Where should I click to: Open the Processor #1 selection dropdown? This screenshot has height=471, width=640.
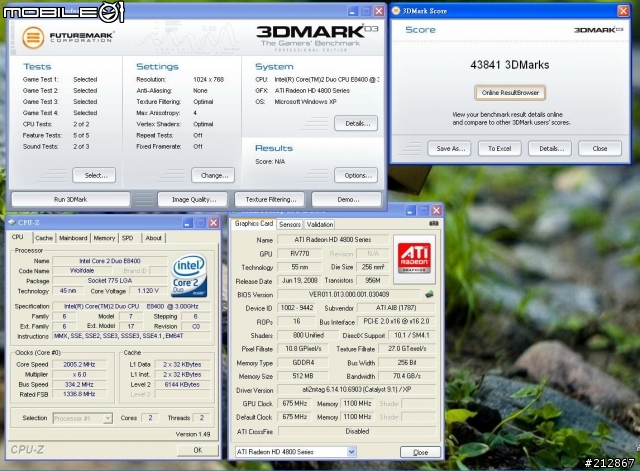click(x=107, y=418)
